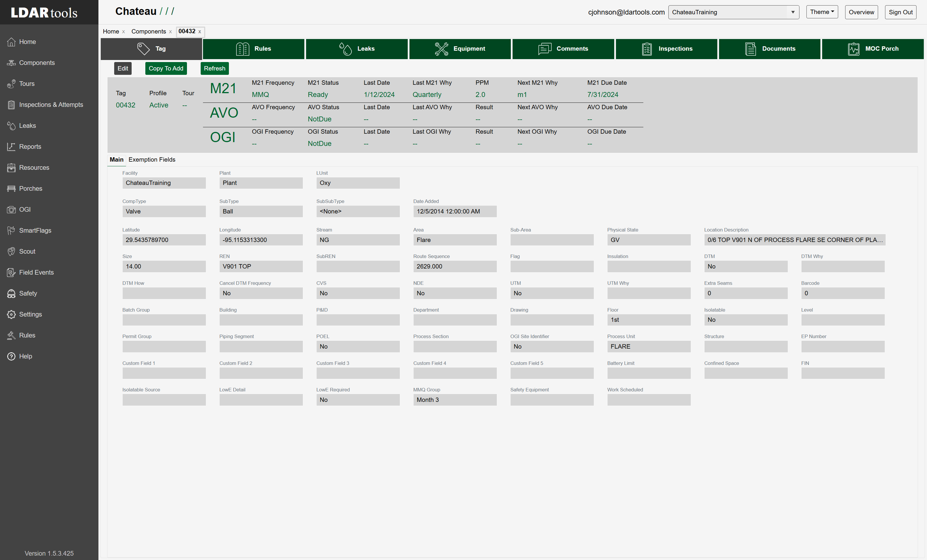The height and width of the screenshot is (560, 927).
Task: Close the 00432 breadcrumb tab
Action: click(200, 31)
